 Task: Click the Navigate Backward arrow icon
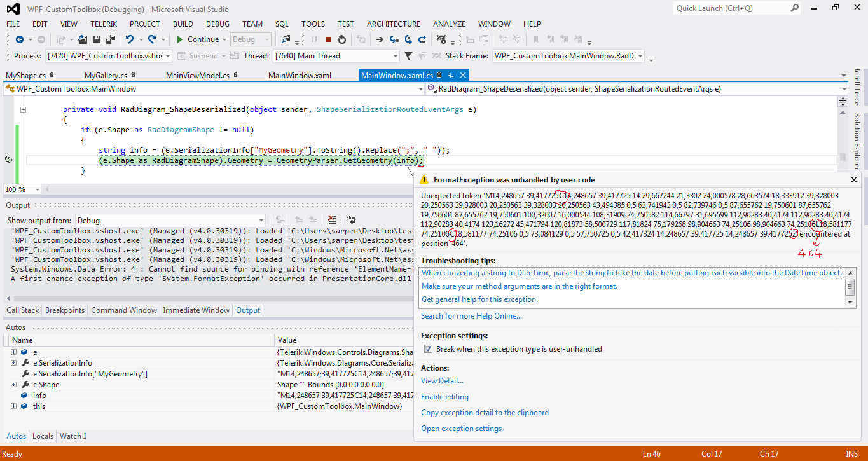[x=20, y=39]
